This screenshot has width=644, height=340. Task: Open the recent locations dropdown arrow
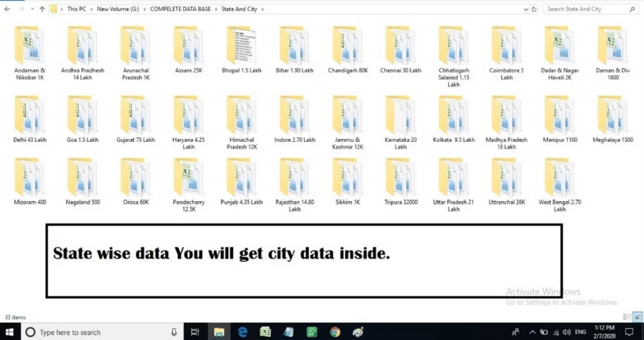click(x=33, y=9)
